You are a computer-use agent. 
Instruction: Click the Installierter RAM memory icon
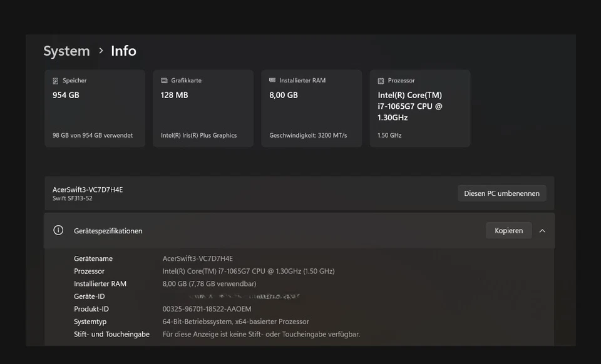(272, 80)
